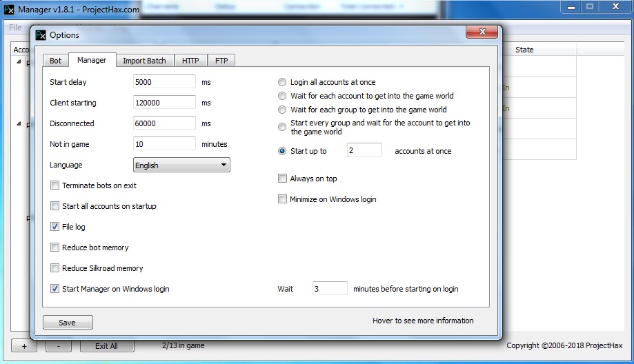Open the Language dropdown
Image resolution: width=634 pixels, height=364 pixels.
point(181,165)
